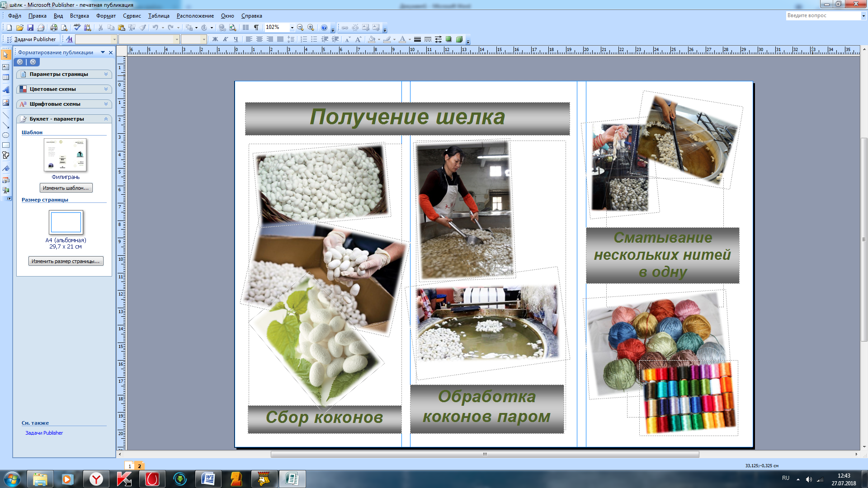Go back in task pane navigation

point(20,62)
